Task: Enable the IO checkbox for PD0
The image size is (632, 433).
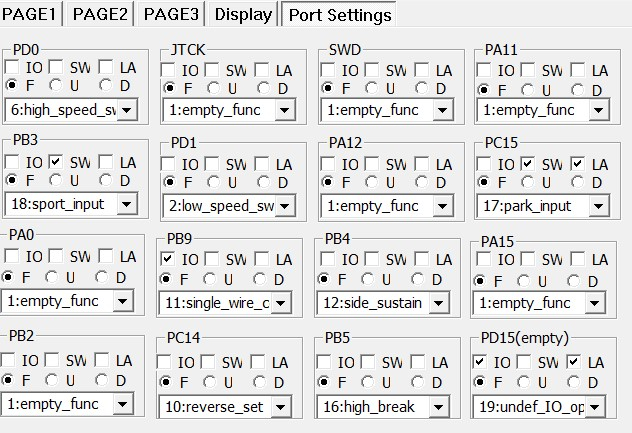Action: [x=12, y=67]
